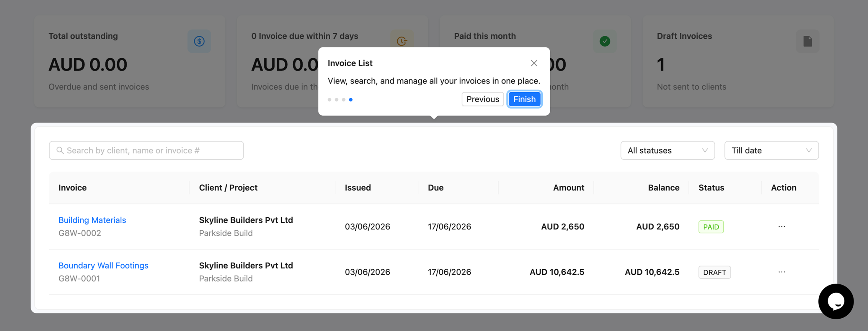Click the Draft Invoices card title
This screenshot has height=331, width=868.
click(x=684, y=36)
